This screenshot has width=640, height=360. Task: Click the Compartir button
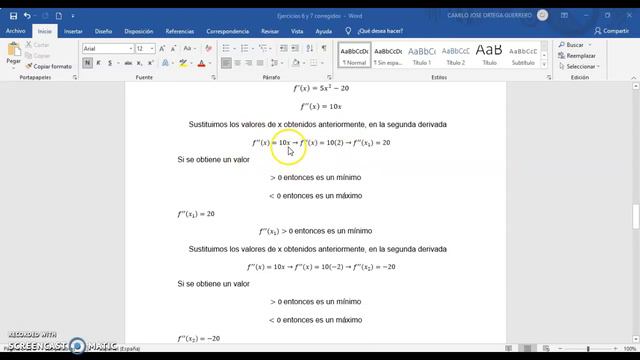(x=611, y=31)
